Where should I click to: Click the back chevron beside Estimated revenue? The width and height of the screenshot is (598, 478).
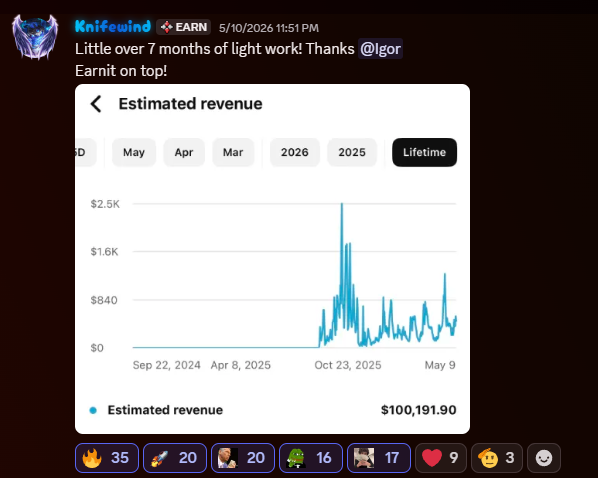click(x=96, y=104)
